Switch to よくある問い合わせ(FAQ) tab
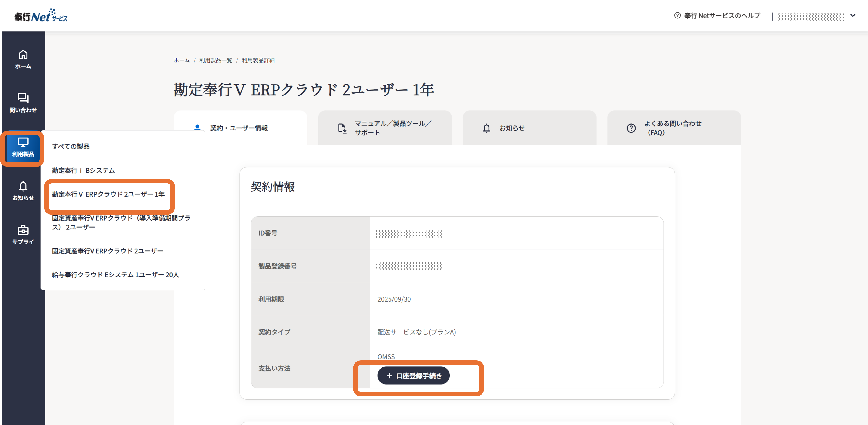Image resolution: width=868 pixels, height=425 pixels. [x=674, y=128]
